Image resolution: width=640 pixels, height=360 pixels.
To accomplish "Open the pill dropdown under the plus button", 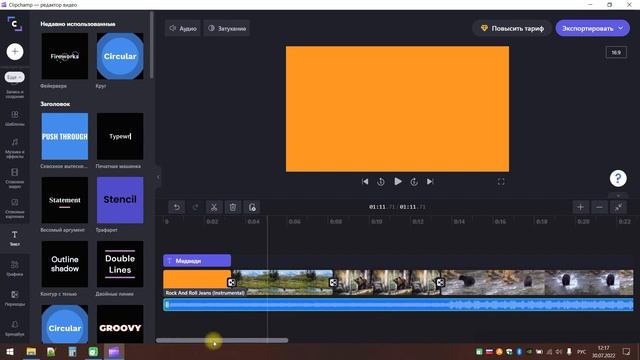I will [x=15, y=77].
